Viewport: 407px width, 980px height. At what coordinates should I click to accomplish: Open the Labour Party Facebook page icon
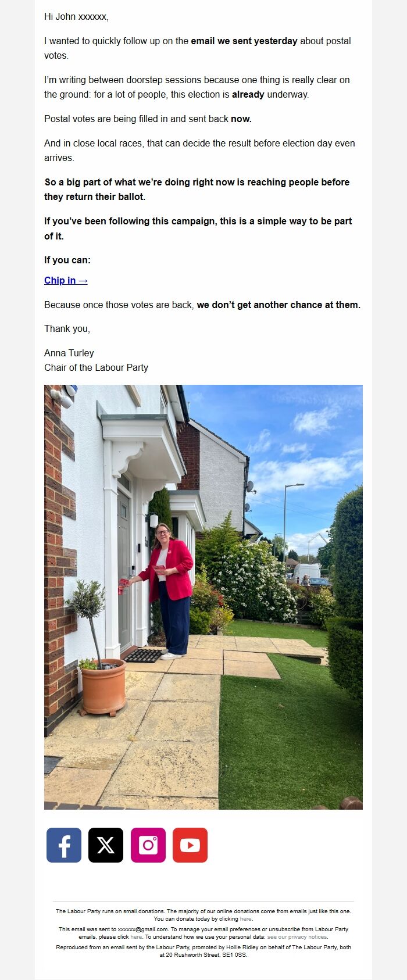[x=64, y=845]
